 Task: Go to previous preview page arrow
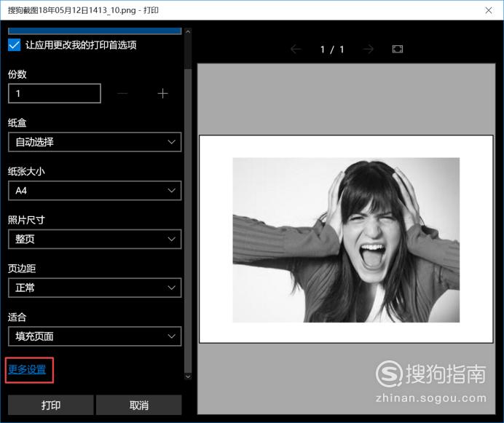click(x=296, y=50)
